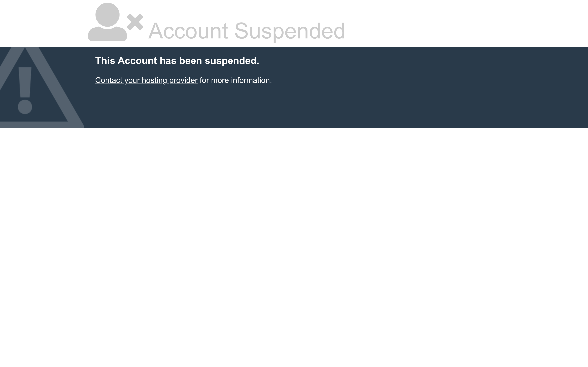The width and height of the screenshot is (588, 367).
Task: Click the word "Account" in the bold white message
Action: coord(137,61)
